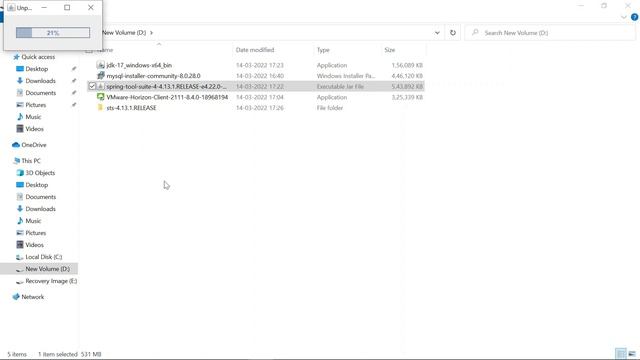Maximize the unpacking progress dialog
Image resolution: width=640 pixels, height=360 pixels.
coord(67,7)
